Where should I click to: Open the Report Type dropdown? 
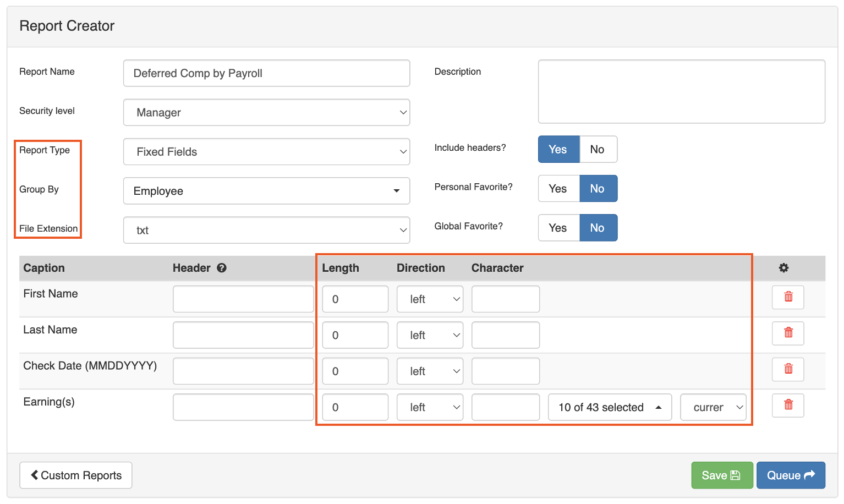(x=266, y=151)
